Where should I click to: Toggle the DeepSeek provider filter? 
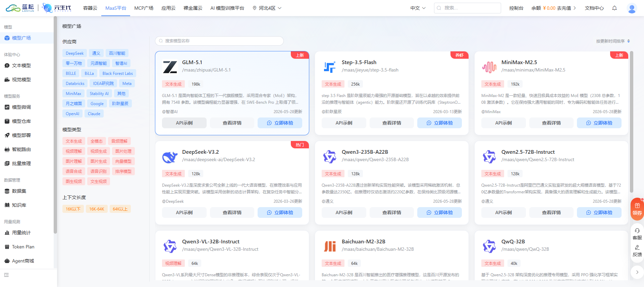[74, 53]
